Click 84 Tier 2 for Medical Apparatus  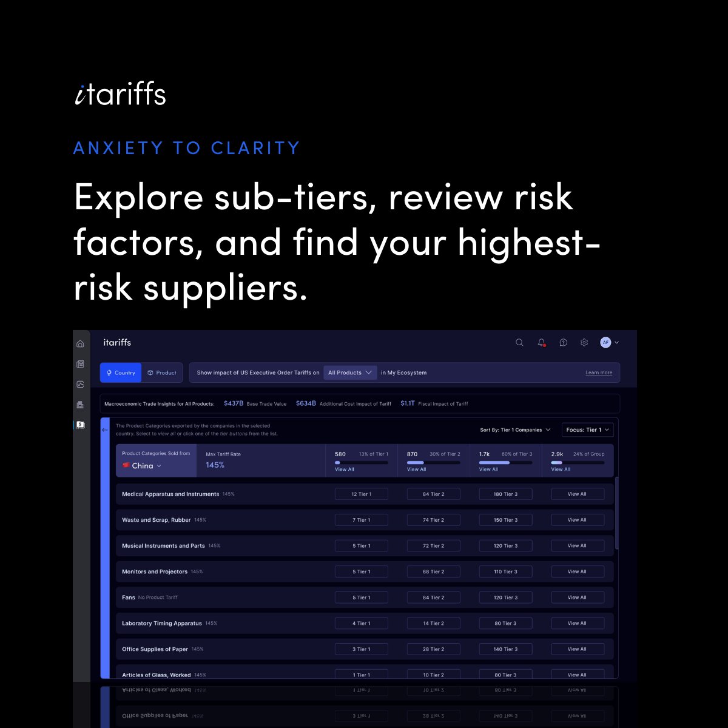coord(433,494)
